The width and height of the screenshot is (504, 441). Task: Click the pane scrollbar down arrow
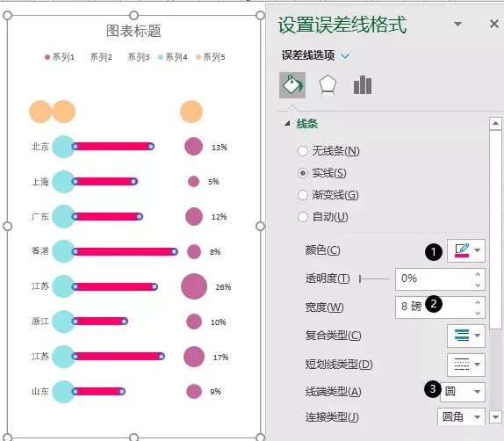(x=495, y=417)
